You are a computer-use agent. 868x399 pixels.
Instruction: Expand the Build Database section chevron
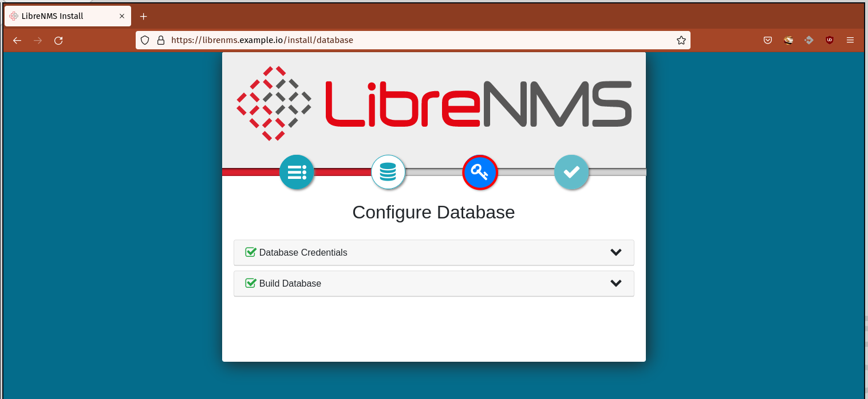pos(616,283)
